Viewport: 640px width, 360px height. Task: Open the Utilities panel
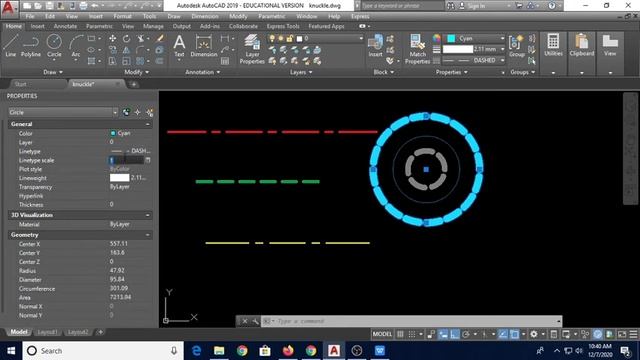[553, 46]
